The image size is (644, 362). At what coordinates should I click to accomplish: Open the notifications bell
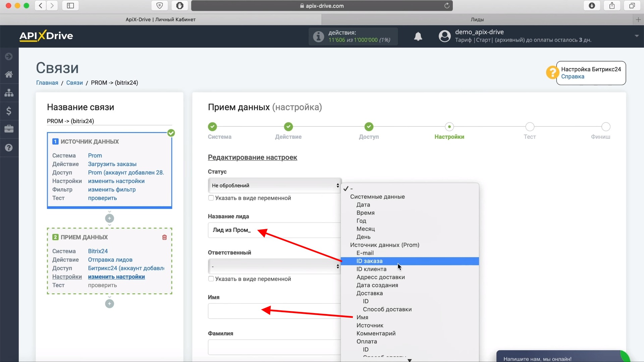point(418,37)
